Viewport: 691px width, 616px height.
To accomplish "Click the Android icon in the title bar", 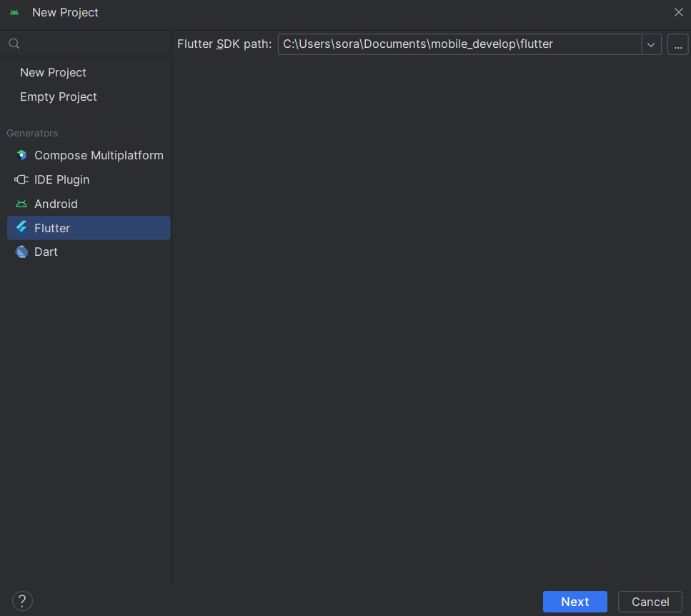I will (16, 12).
